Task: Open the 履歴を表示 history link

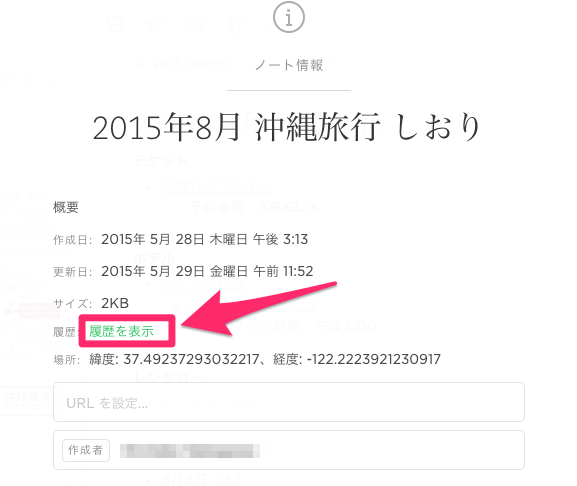Action: [x=121, y=331]
